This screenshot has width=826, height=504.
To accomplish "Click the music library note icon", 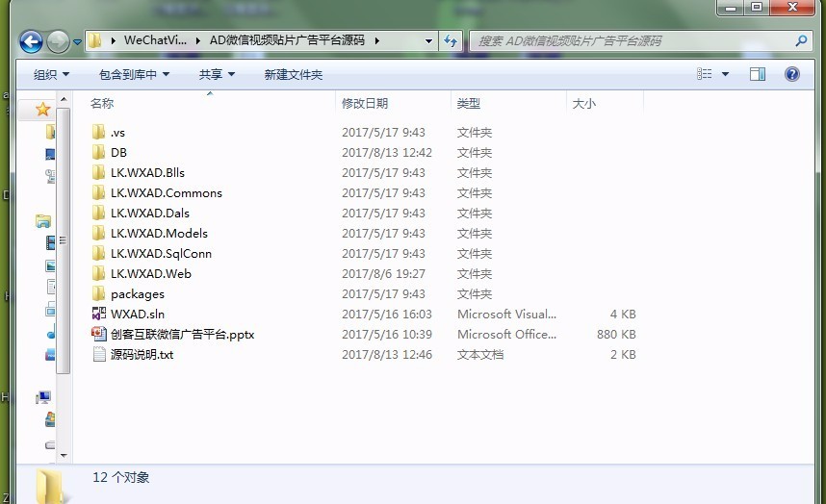I will pos(51,334).
